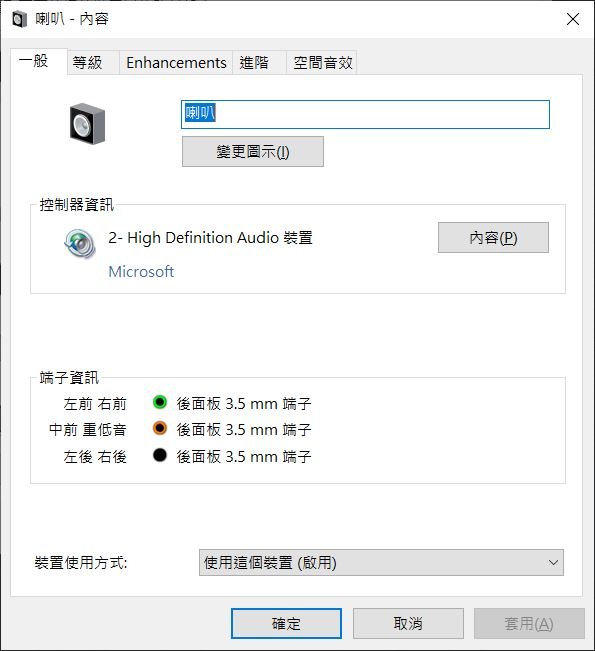
Task: Click the green front left/right jack icon
Action: point(160,402)
